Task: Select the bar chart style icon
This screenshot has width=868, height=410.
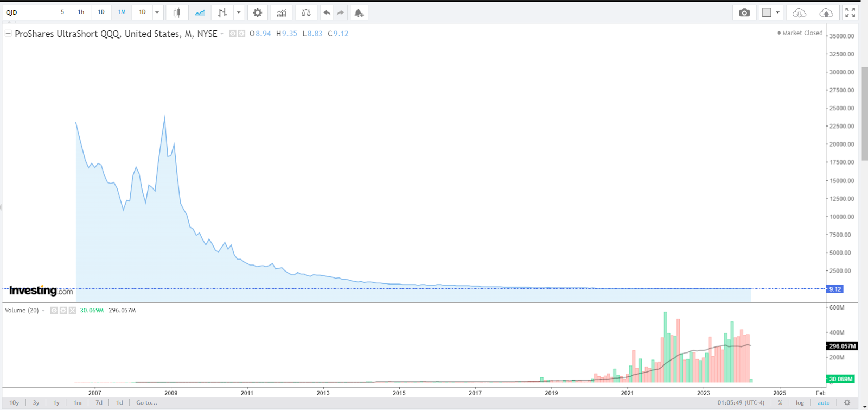Action: 222,12
